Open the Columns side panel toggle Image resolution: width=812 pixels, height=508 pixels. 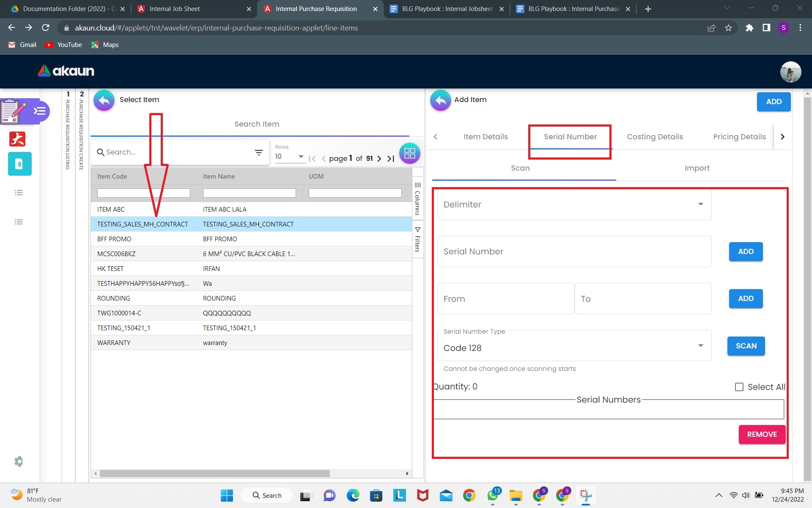click(417, 199)
